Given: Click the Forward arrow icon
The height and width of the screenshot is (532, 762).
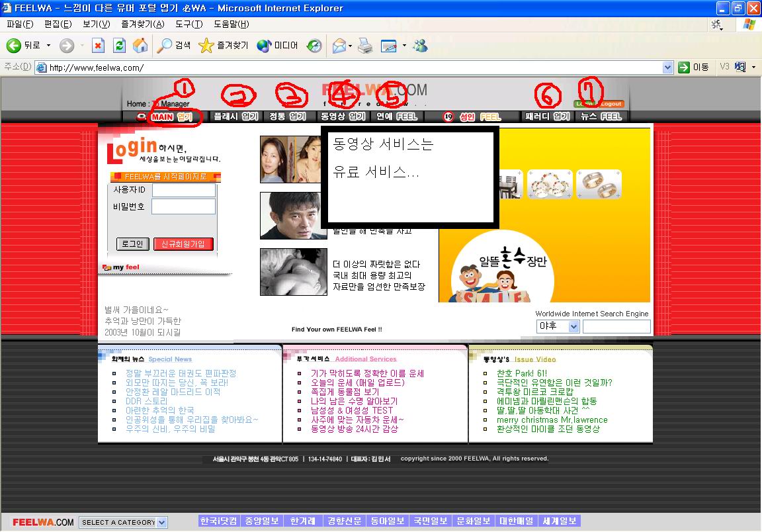Looking at the screenshot, I should pos(67,46).
